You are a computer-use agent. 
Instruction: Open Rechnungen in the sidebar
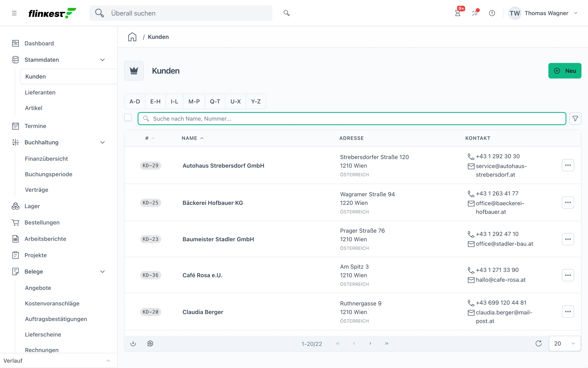[42, 350]
